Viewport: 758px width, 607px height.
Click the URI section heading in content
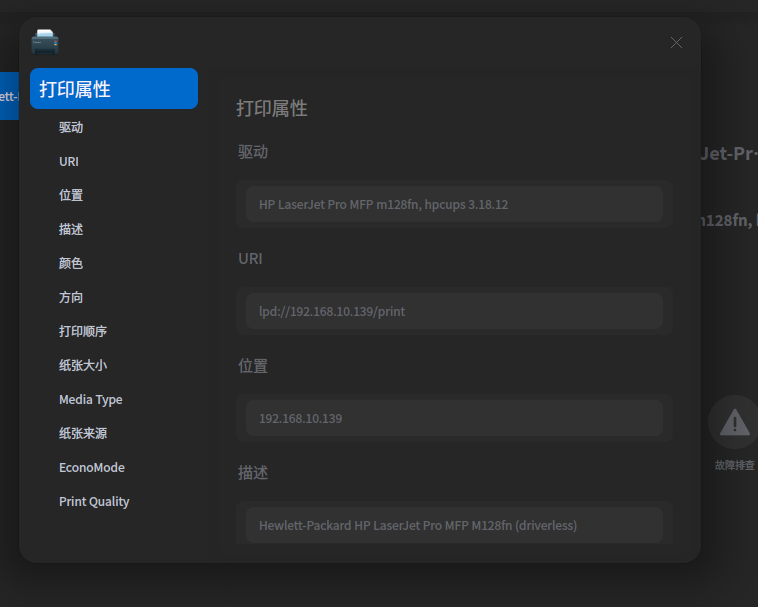(250, 259)
